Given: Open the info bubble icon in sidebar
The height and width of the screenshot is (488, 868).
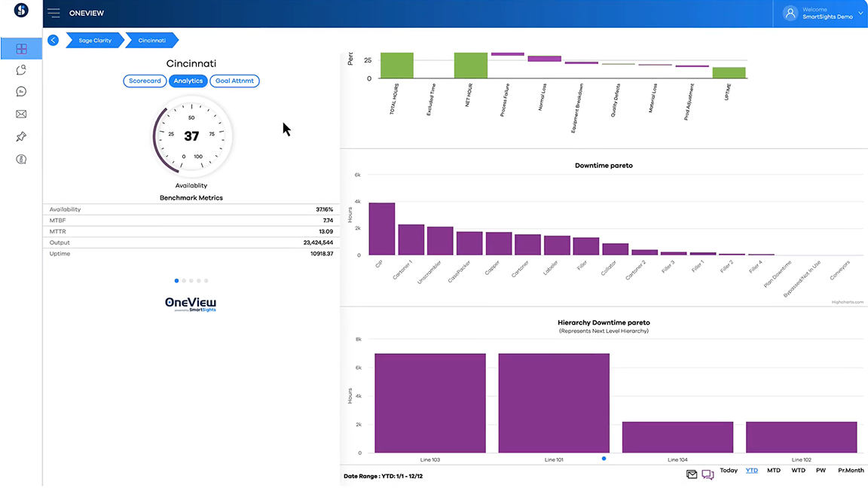Looking at the screenshot, I should 21,159.
